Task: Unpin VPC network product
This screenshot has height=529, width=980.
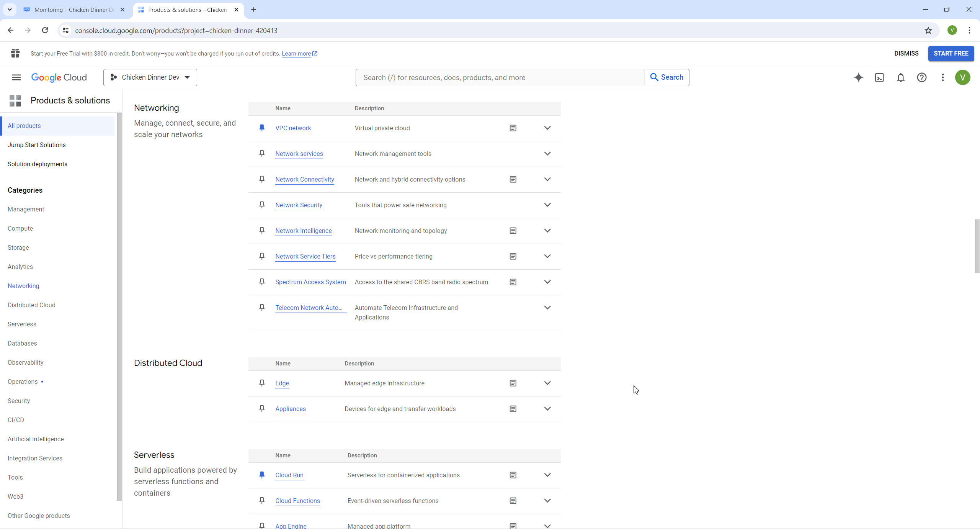Action: tap(262, 128)
